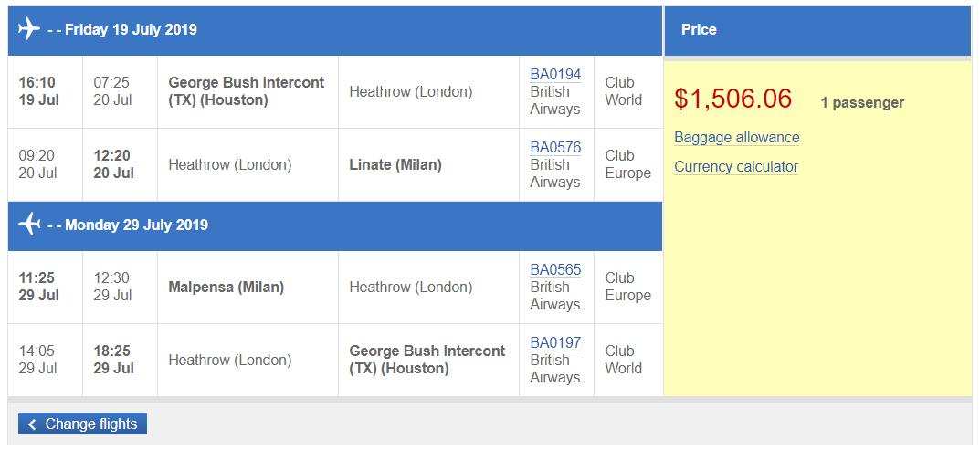The width and height of the screenshot is (980, 450).
Task: Click the return flight airplane icon
Action: tap(29, 225)
